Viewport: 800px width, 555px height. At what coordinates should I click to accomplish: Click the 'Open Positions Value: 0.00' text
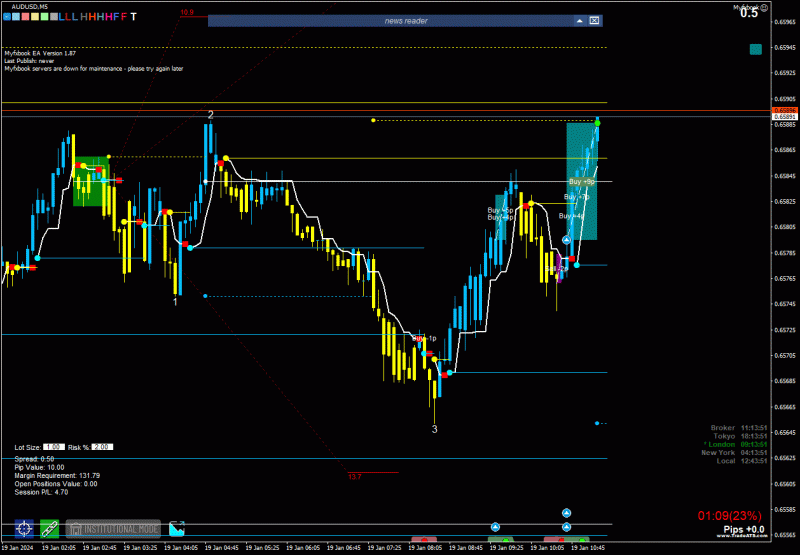pyautogui.click(x=56, y=484)
